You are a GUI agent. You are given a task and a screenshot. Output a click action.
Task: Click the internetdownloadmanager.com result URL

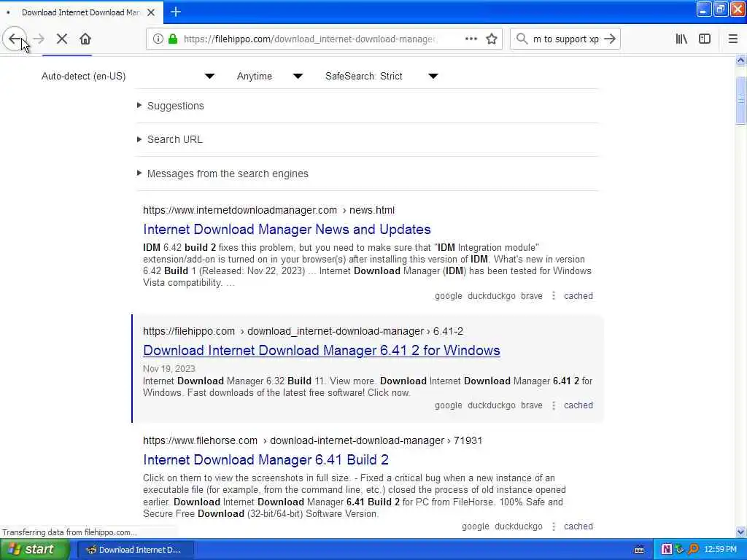coord(268,210)
